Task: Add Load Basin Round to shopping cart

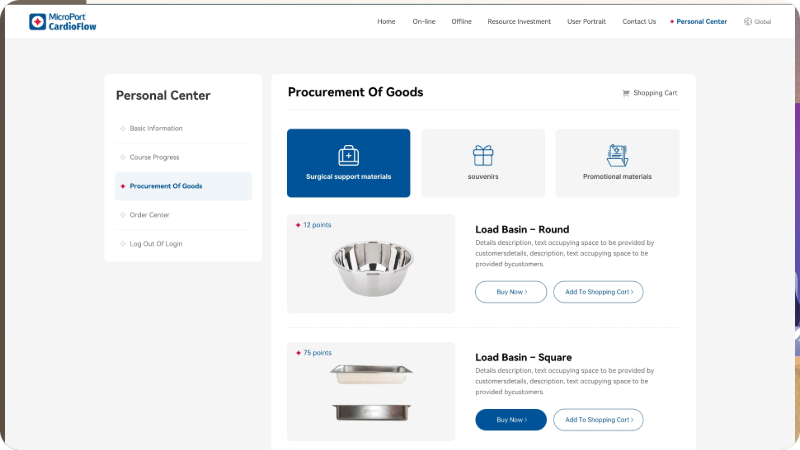Action: tap(598, 292)
